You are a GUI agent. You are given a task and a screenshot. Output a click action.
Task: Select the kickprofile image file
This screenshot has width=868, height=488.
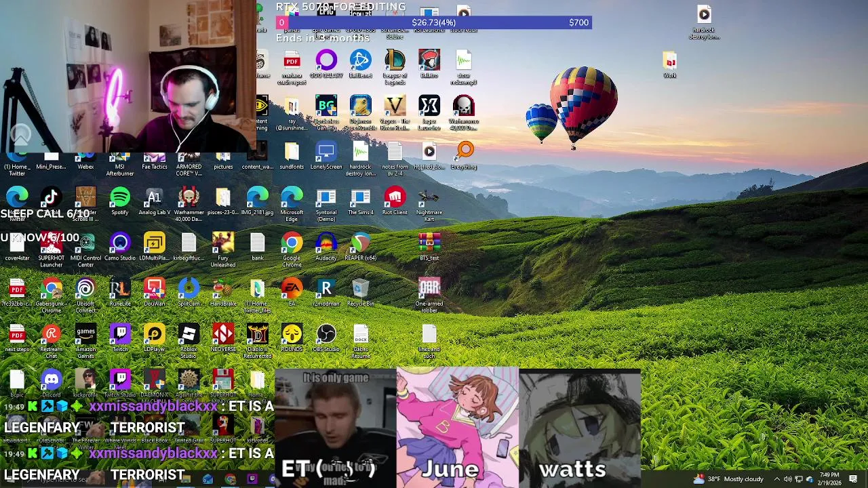click(85, 384)
